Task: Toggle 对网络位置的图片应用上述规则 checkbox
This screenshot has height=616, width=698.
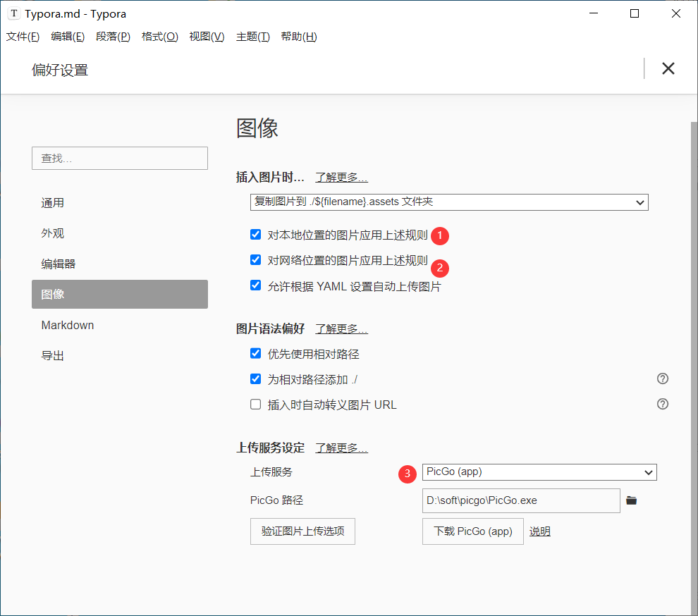Action: 255,260
